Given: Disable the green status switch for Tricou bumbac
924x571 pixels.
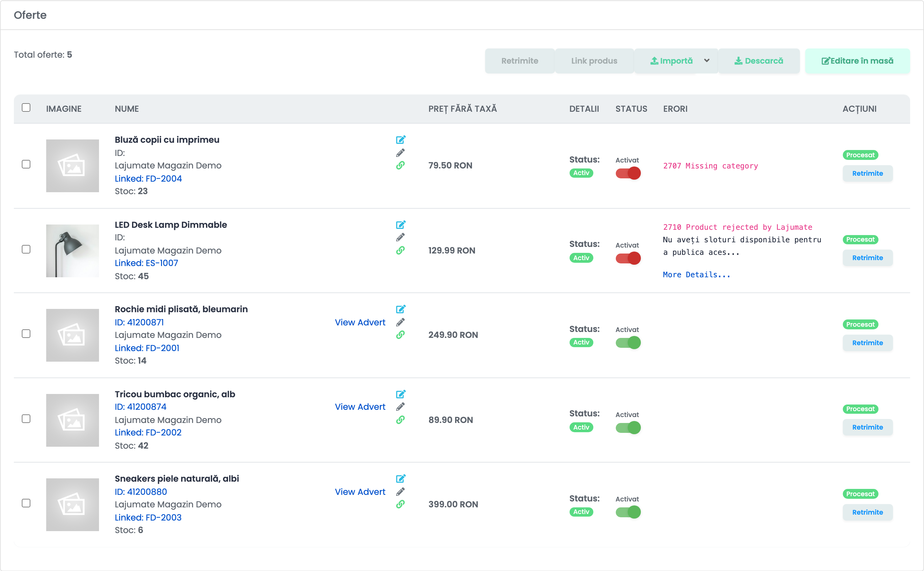Looking at the screenshot, I should (x=628, y=428).
